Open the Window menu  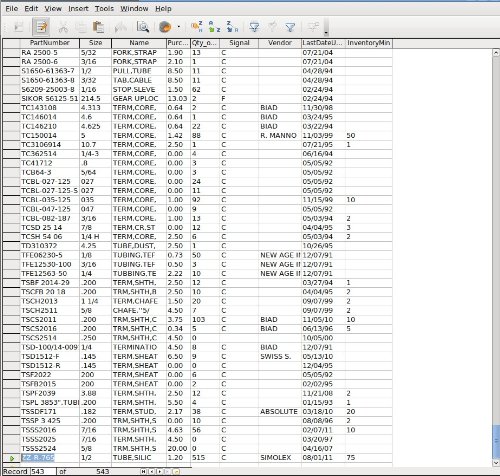click(x=134, y=9)
